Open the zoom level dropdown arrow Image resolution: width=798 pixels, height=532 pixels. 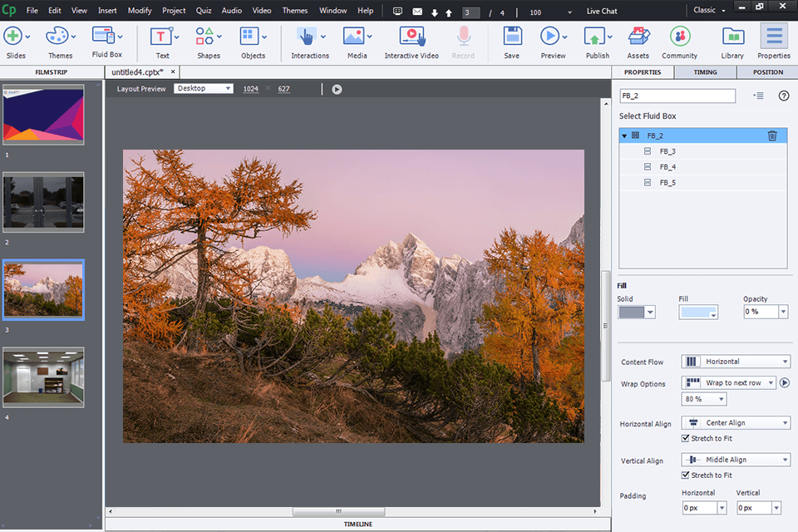(569, 12)
